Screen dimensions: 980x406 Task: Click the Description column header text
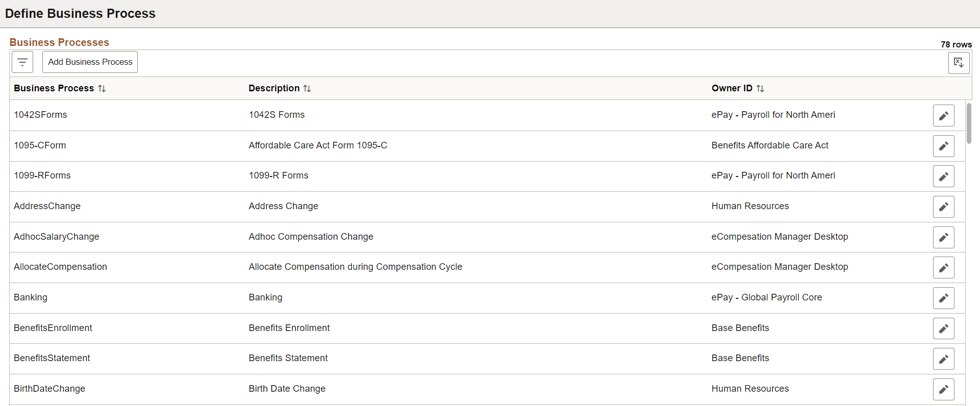pyautogui.click(x=274, y=88)
